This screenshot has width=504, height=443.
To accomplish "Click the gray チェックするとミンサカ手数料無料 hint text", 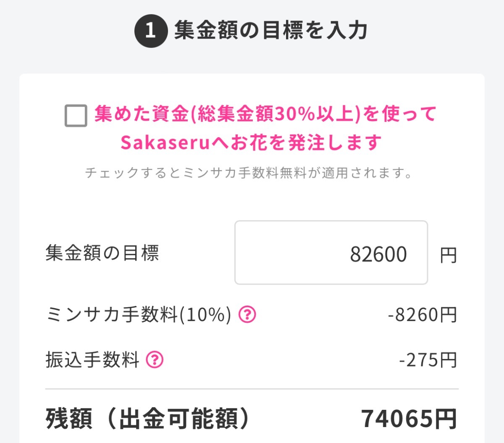I will pos(249,173).
